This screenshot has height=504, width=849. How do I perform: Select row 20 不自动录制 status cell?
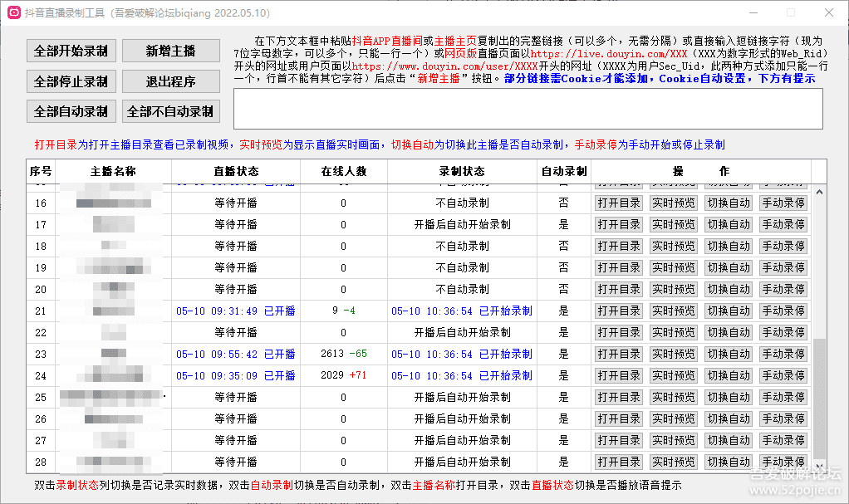[x=462, y=290]
